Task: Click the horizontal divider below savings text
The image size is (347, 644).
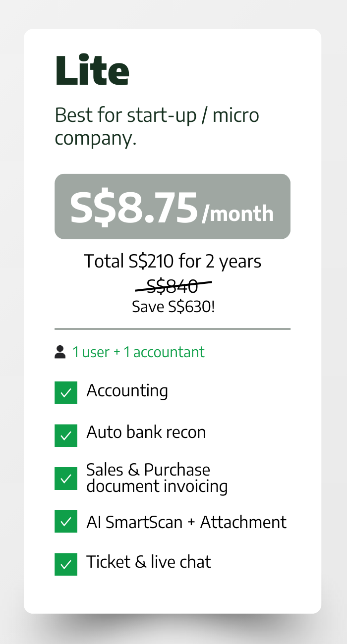Action: pyautogui.click(x=172, y=328)
